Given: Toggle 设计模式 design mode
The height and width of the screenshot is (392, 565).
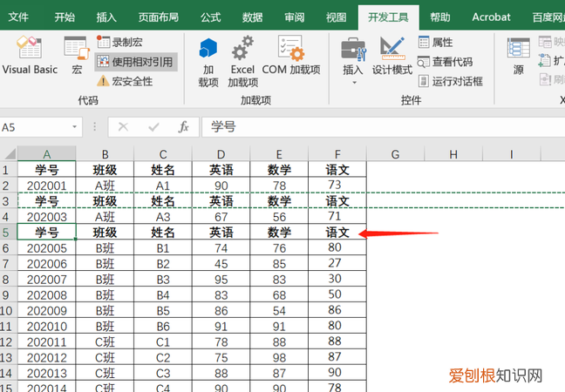Looking at the screenshot, I should (392, 56).
